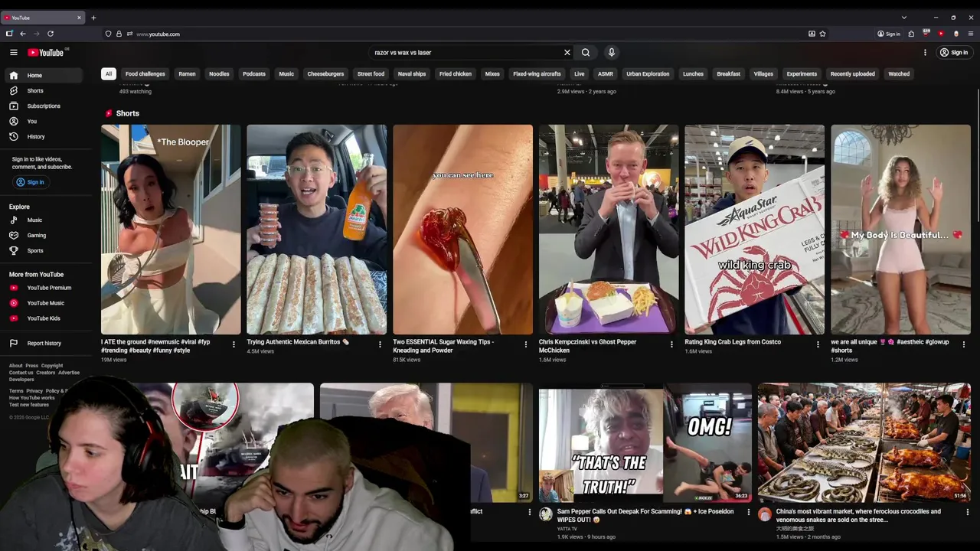980x551 pixels.
Task: Open options for Rating King Crab Legs short
Action: tap(818, 344)
